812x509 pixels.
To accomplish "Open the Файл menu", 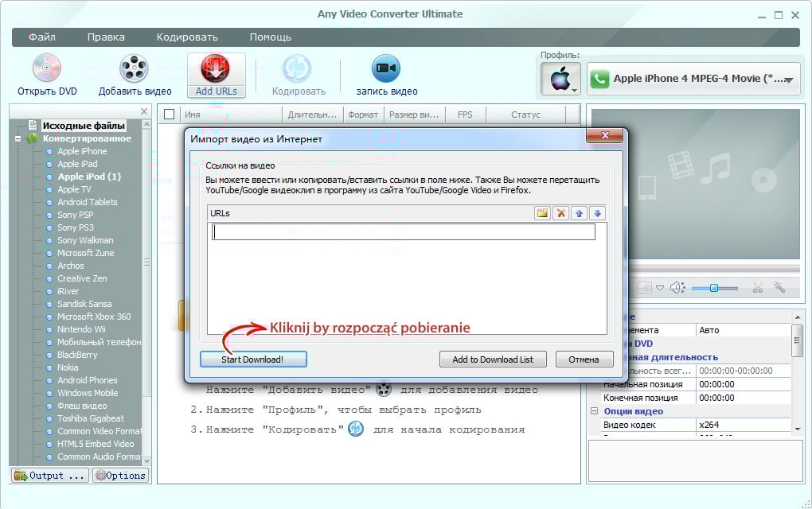I will (x=42, y=37).
